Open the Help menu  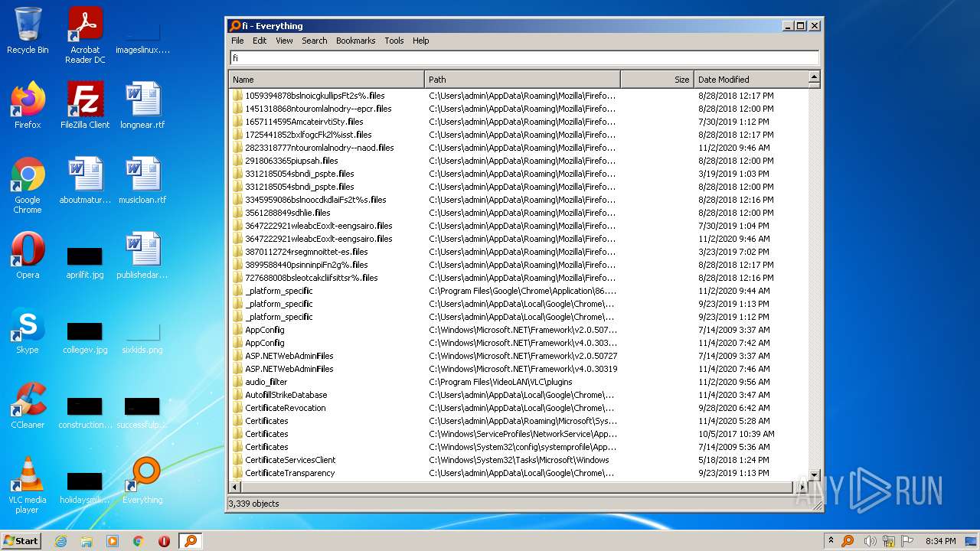coord(421,41)
